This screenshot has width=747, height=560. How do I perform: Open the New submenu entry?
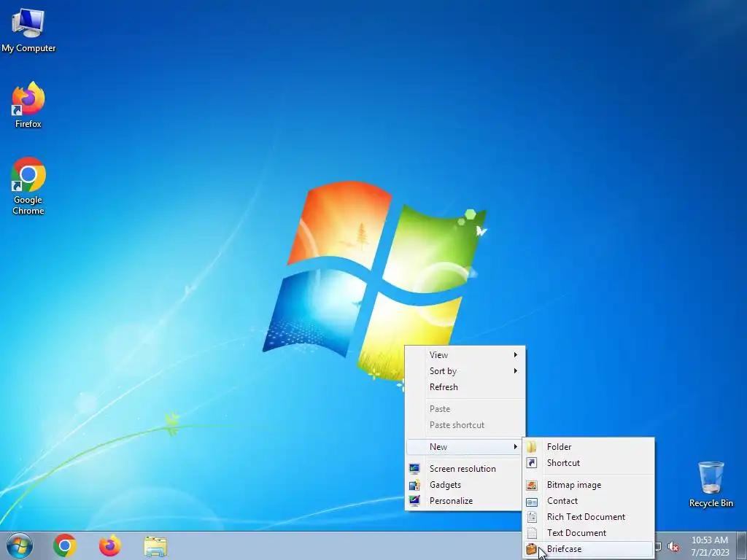[465, 447]
